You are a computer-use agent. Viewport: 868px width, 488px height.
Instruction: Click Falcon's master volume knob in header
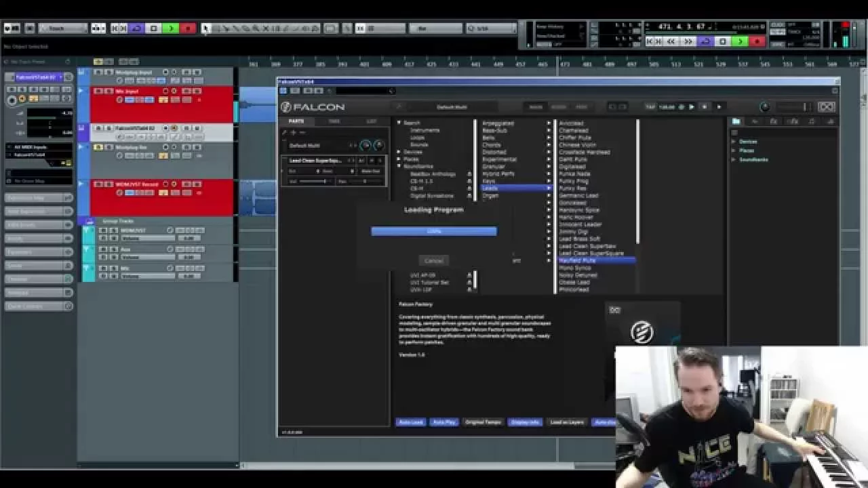click(765, 107)
